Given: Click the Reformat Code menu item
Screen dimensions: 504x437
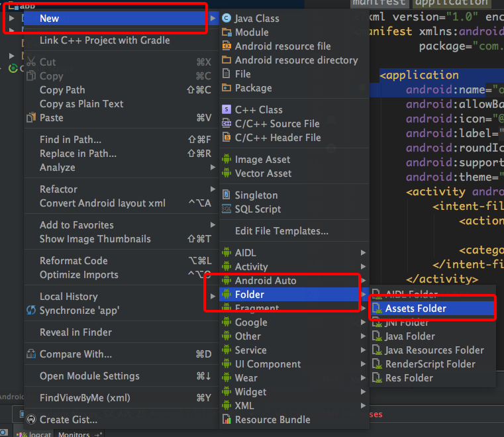Looking at the screenshot, I should click(x=74, y=261).
